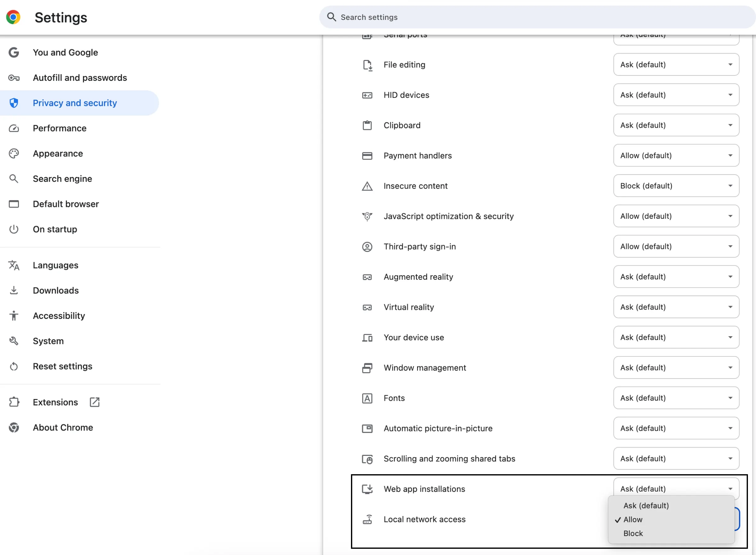
Task: Click the Local network access router icon
Action: pyautogui.click(x=367, y=519)
